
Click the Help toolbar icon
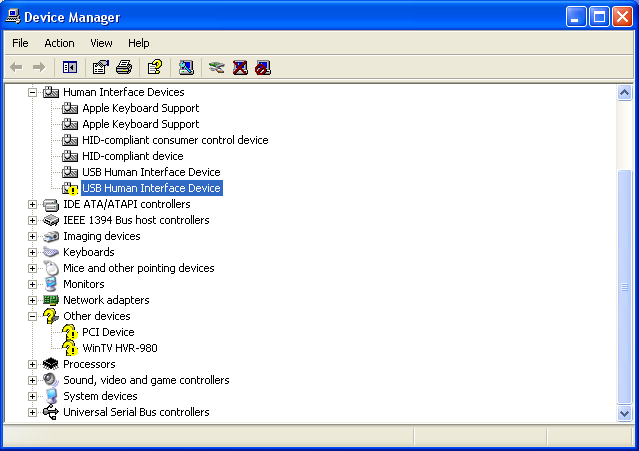coord(155,67)
